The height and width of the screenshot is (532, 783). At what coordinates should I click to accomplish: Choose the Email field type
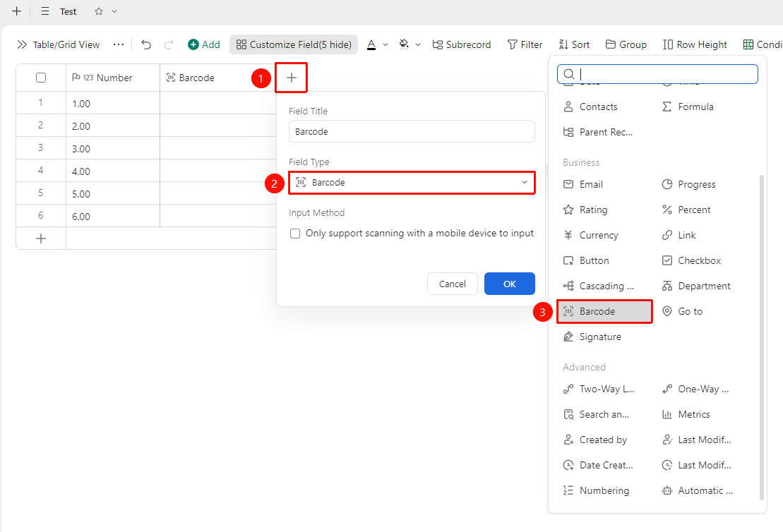pos(583,185)
